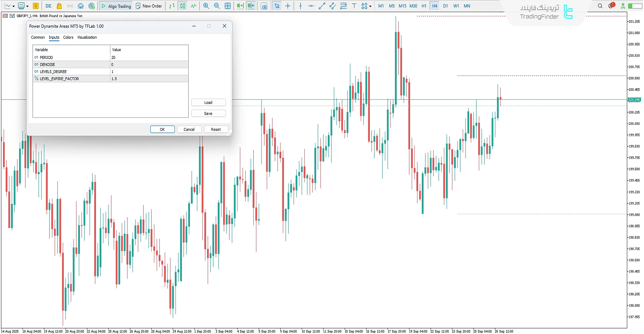Image resolution: width=644 pixels, height=334 pixels.
Task: Select the trendline drawing tool
Action: (322, 6)
